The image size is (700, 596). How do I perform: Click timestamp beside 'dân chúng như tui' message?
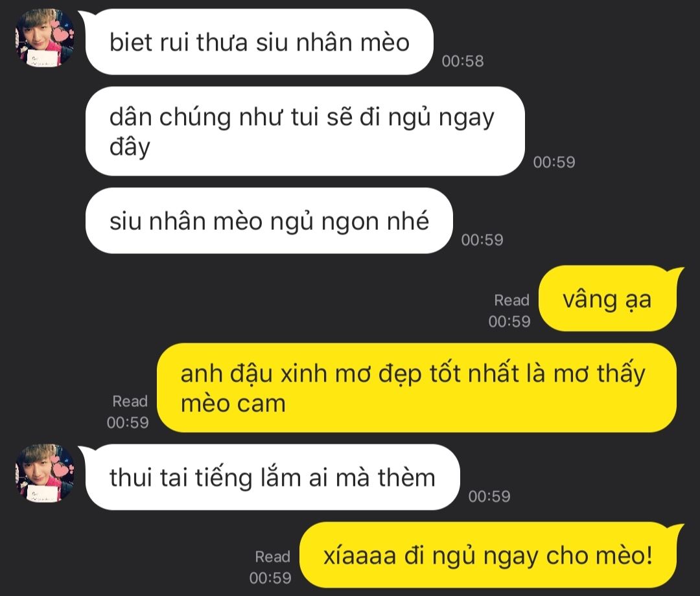coord(554,162)
